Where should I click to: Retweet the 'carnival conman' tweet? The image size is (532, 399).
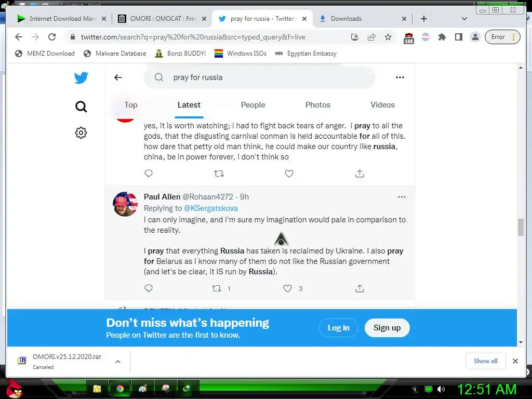point(219,174)
